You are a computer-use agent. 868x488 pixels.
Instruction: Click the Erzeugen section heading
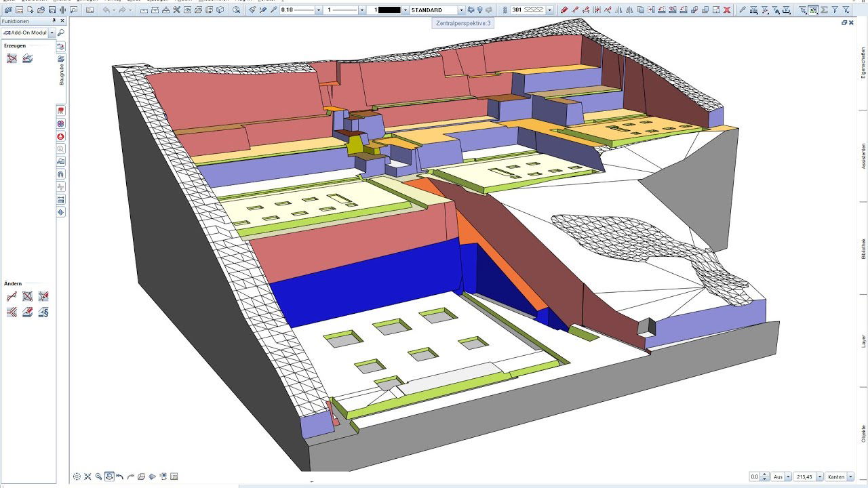click(15, 45)
